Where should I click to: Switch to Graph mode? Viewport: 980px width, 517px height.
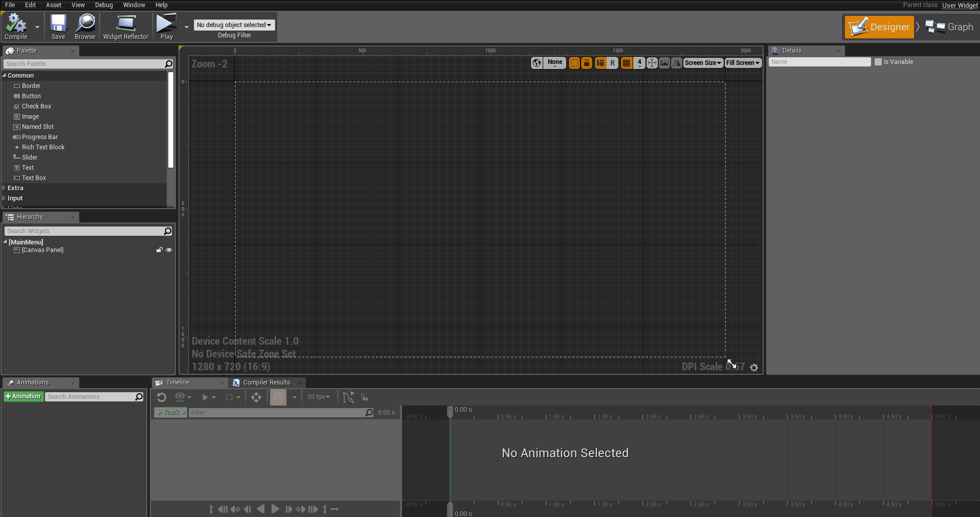tap(949, 27)
